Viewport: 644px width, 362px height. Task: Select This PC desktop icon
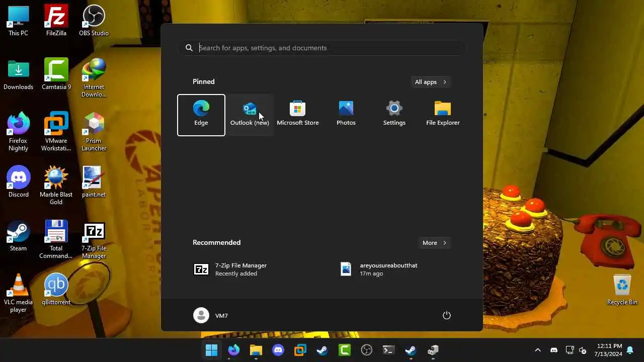pos(18,21)
